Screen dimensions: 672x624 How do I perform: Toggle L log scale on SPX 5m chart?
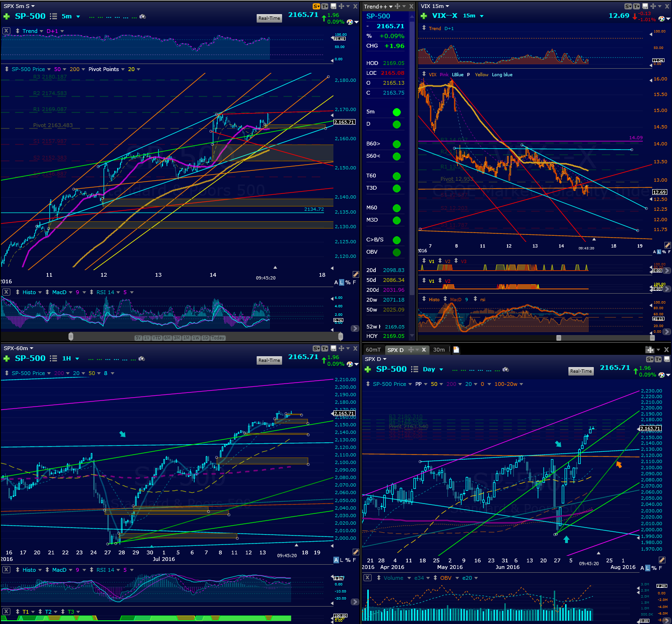coord(342,282)
